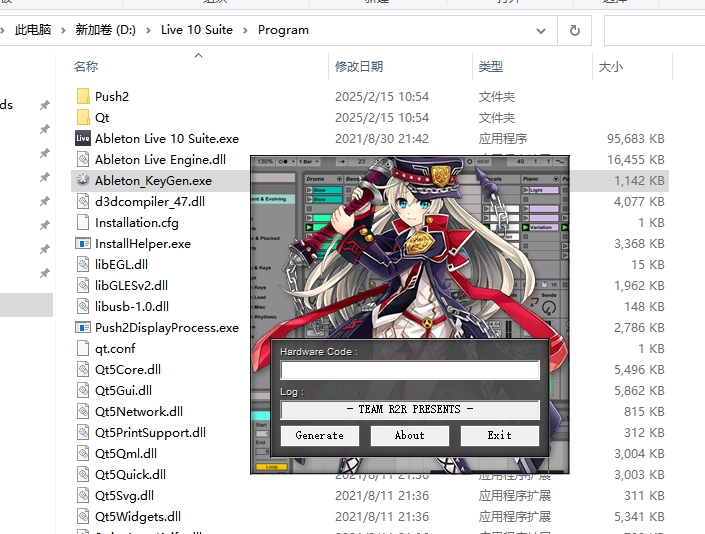Viewport: 705px width, 534px height.
Task: Select the Push2 folder name
Action: pos(112,97)
